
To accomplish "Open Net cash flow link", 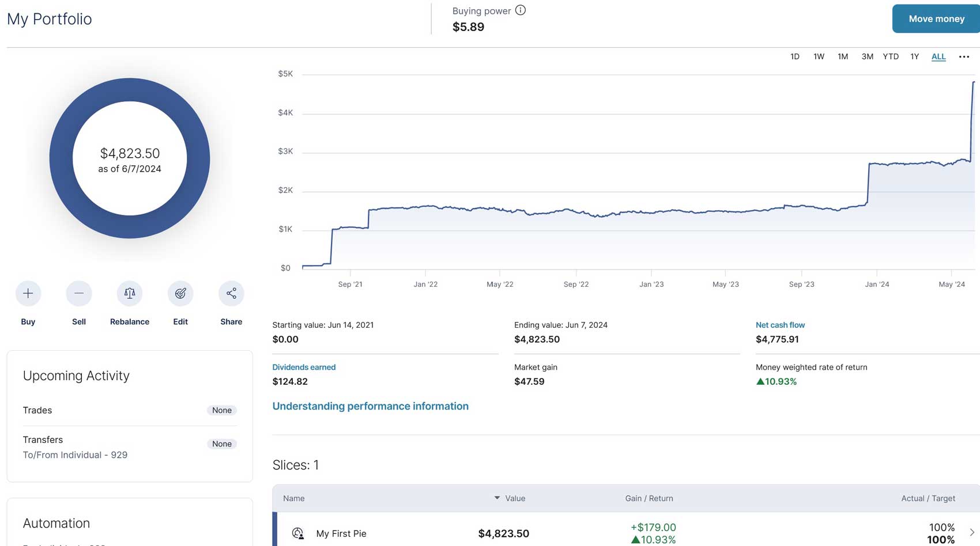I will (x=780, y=325).
